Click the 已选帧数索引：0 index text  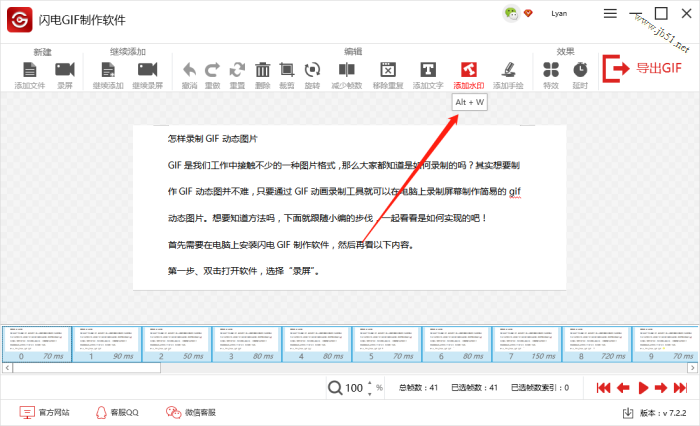tap(540, 388)
